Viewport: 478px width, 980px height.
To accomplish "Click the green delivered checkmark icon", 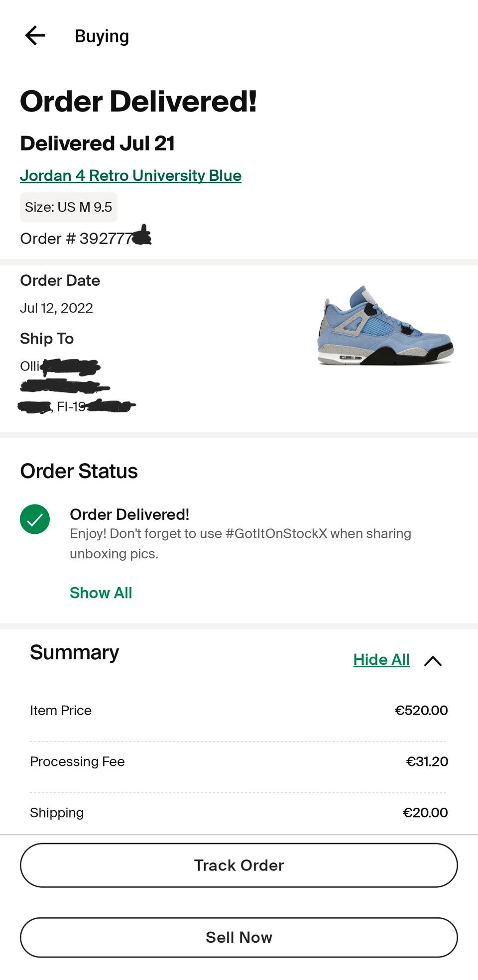I will point(35,519).
